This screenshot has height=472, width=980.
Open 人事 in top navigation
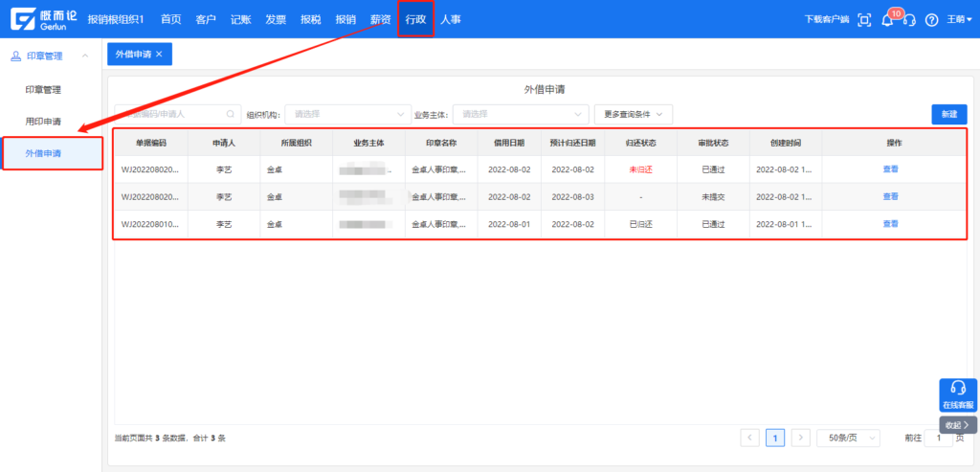click(x=451, y=19)
